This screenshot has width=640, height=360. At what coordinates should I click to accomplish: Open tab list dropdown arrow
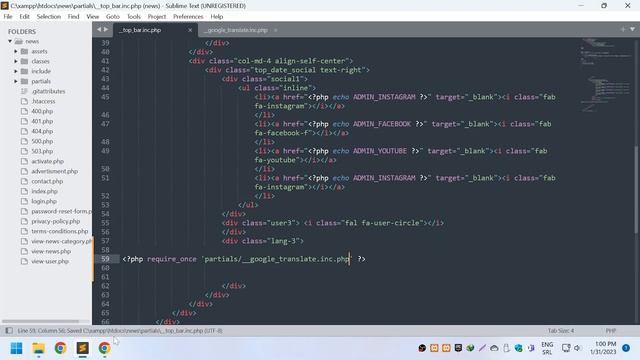pyautogui.click(x=632, y=29)
